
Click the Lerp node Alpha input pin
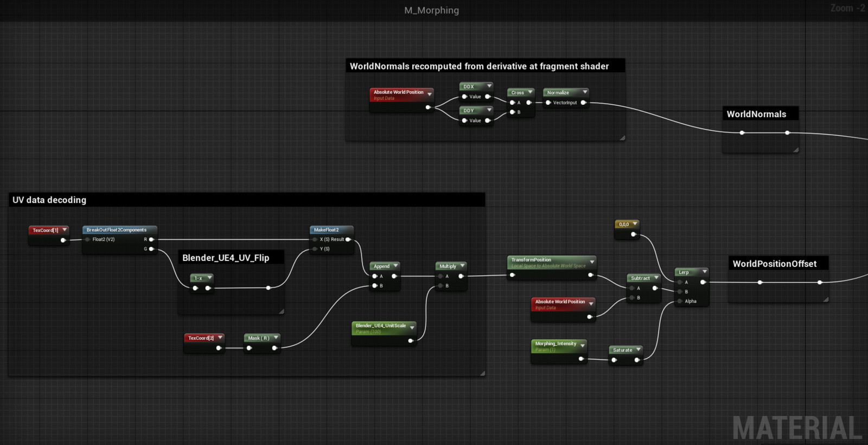(680, 301)
